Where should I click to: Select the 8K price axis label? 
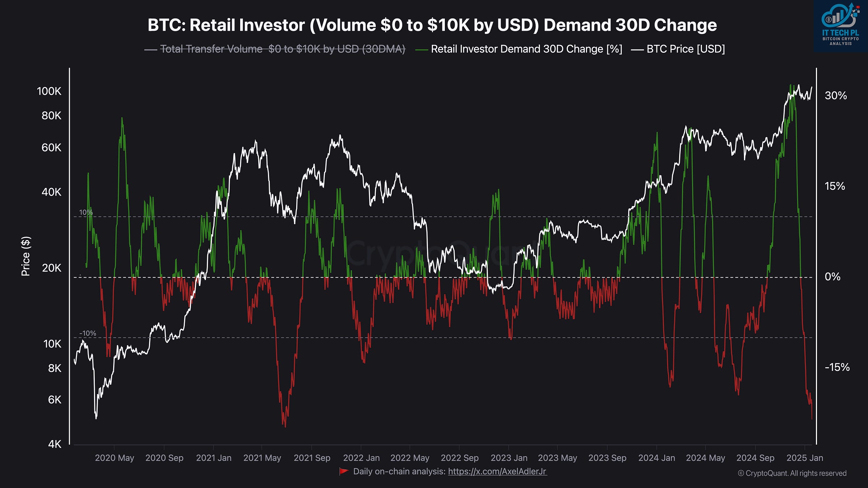[55, 368]
